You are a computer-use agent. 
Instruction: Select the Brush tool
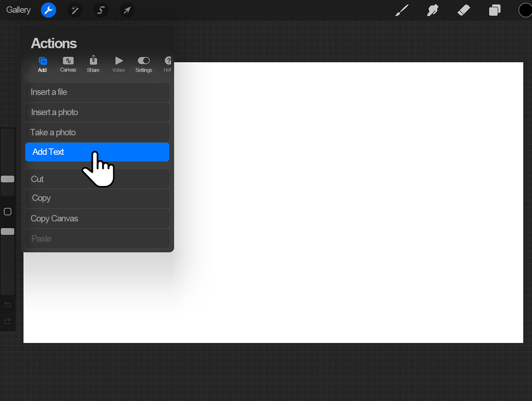pos(401,10)
